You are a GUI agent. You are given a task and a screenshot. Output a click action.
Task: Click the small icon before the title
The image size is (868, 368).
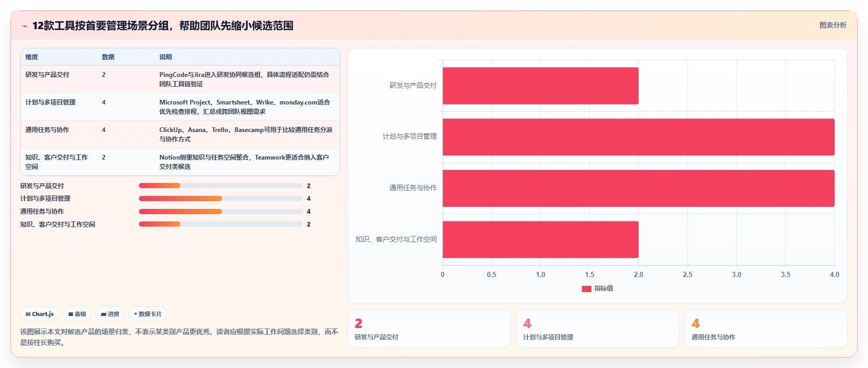(x=24, y=26)
